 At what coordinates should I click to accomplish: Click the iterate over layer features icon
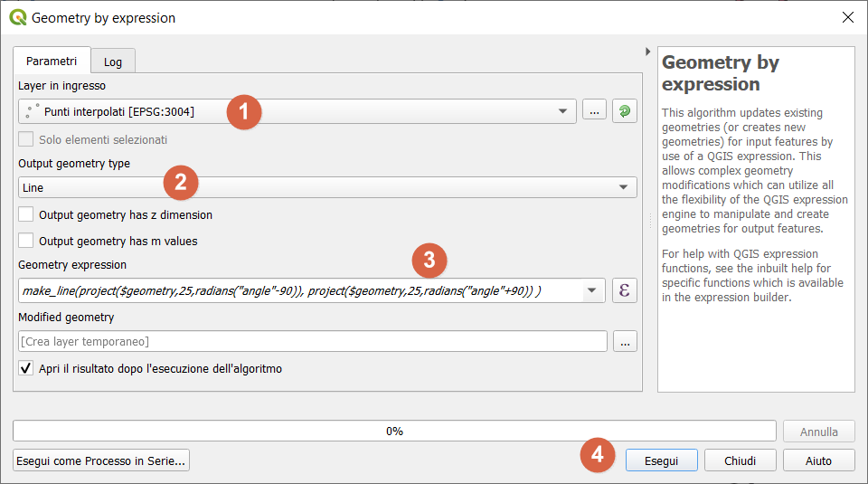[625, 111]
